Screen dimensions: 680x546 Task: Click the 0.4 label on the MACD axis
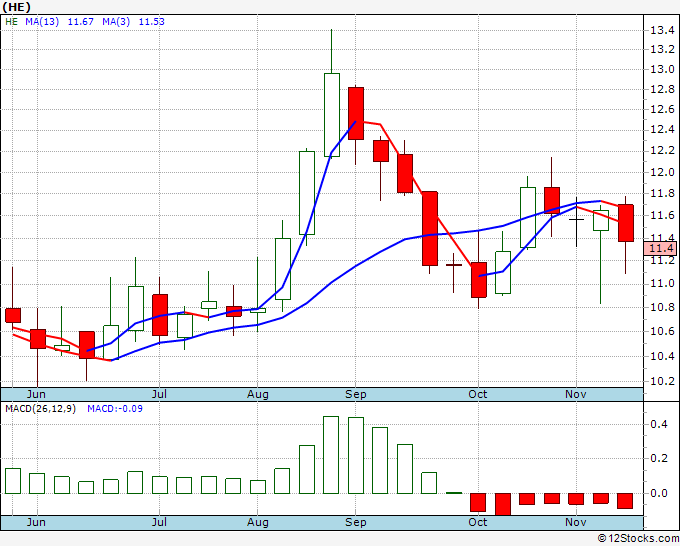coord(659,424)
